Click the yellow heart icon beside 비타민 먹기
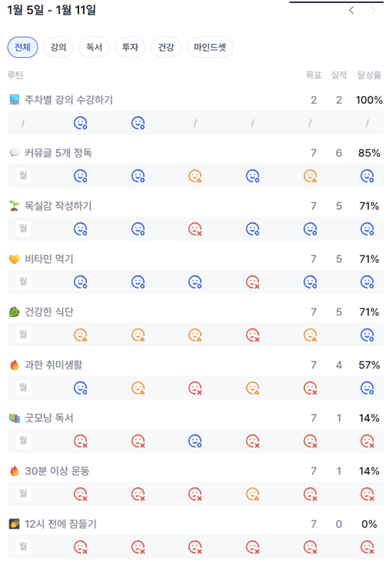Image resolution: width=392 pixels, height=564 pixels. click(14, 259)
